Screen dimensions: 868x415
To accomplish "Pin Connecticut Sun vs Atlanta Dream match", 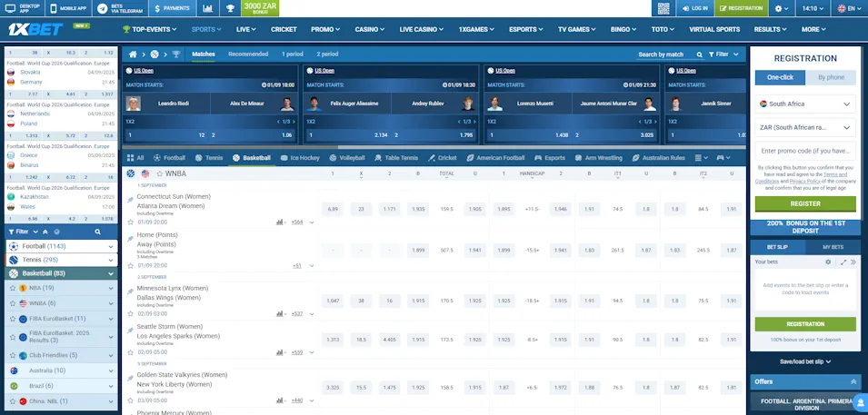I will [130, 200].
